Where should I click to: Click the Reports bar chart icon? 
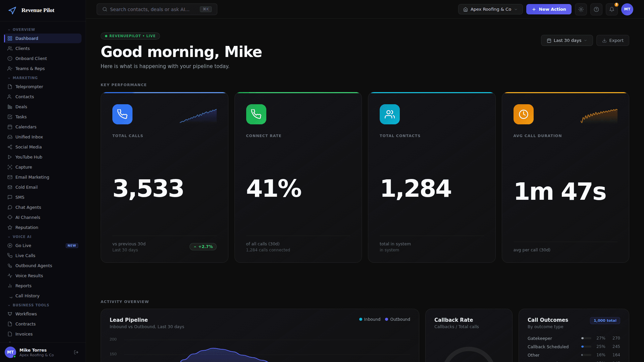coord(10,286)
